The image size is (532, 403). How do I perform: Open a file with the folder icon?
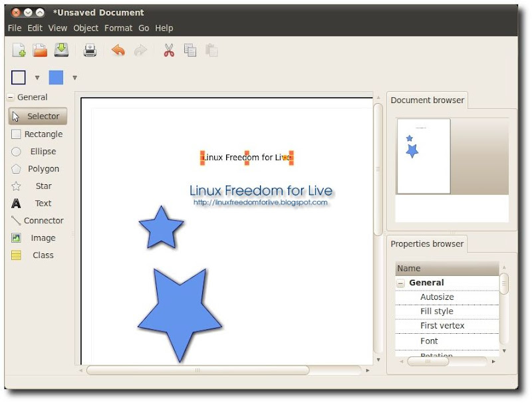(x=40, y=50)
